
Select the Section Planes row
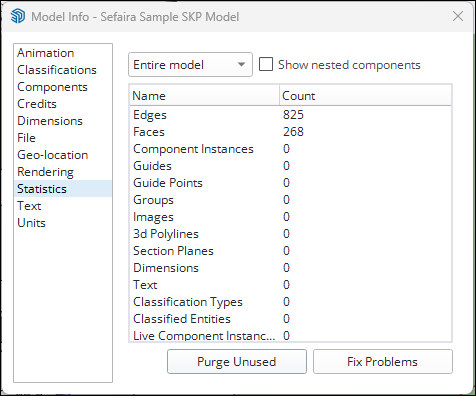[x=290, y=251]
